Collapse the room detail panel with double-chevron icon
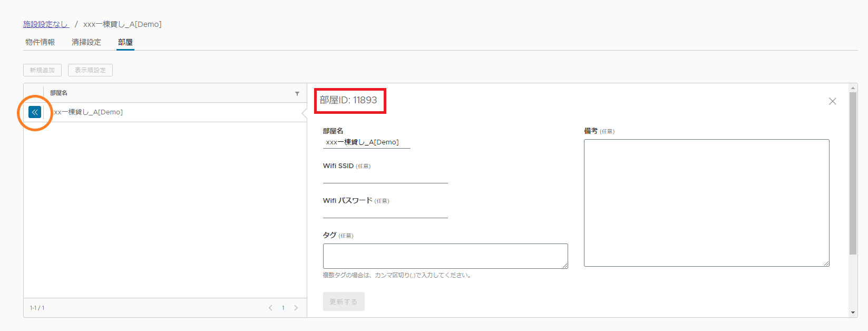Image resolution: width=868 pixels, height=331 pixels. click(35, 112)
